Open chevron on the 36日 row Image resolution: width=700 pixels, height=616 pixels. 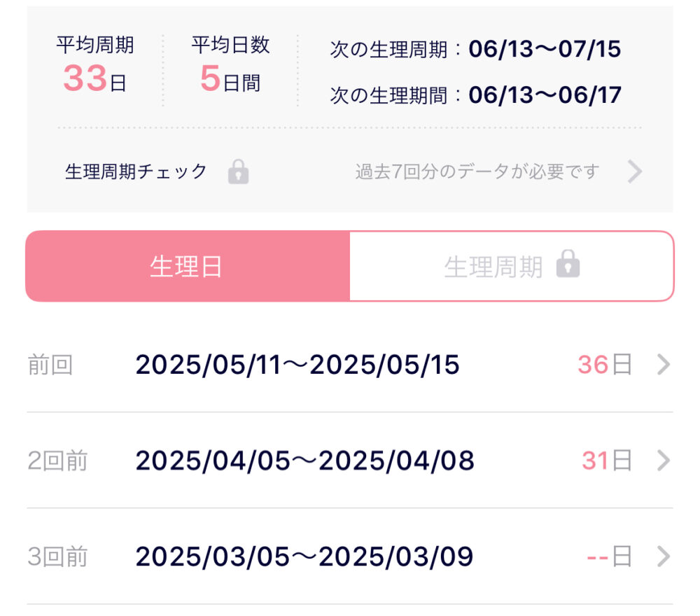point(664,365)
